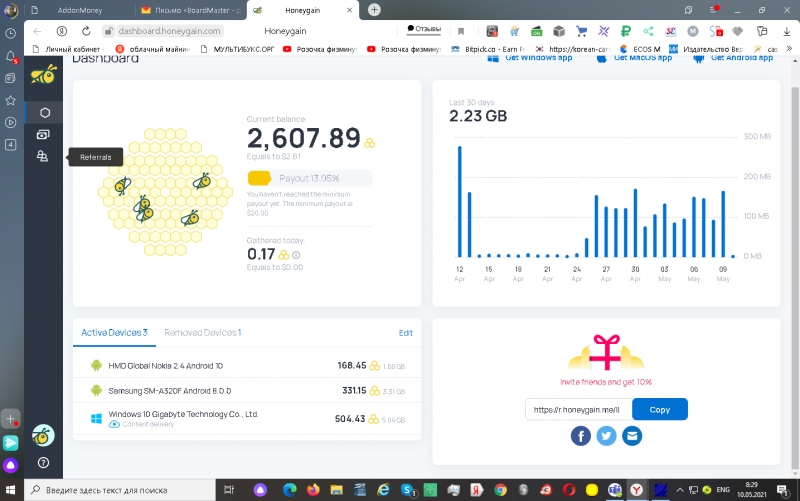Open File Explorer from the taskbar
Image resolution: width=800 pixels, height=501 pixels.
click(x=336, y=490)
